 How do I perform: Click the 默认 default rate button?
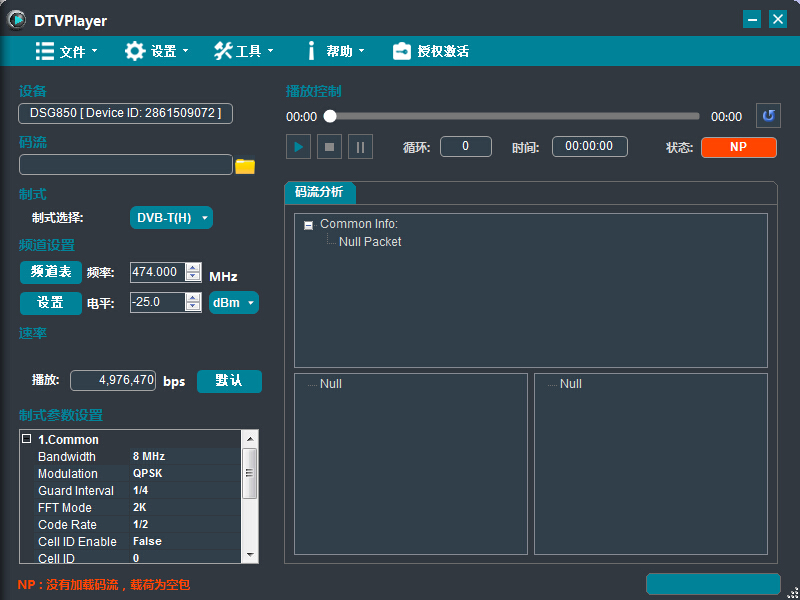coord(229,381)
